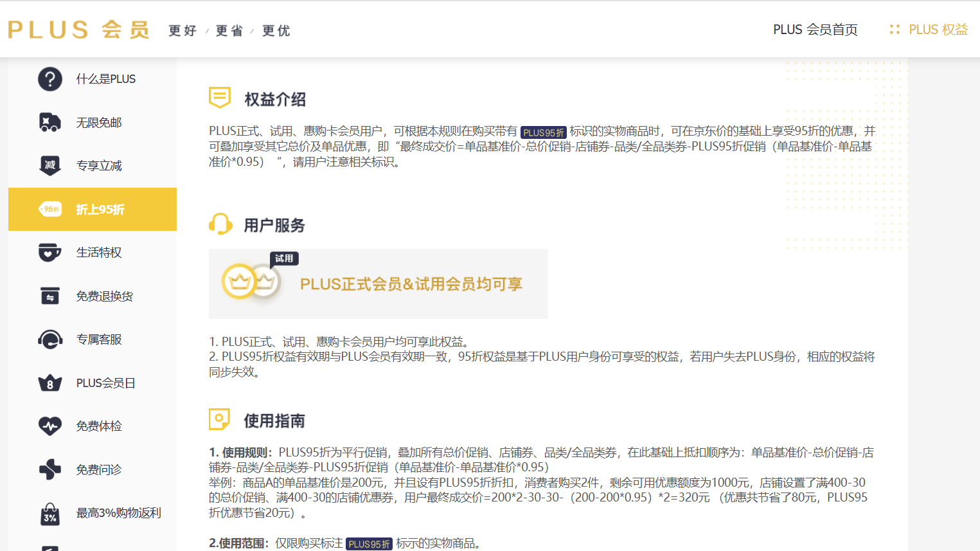Image resolution: width=980 pixels, height=551 pixels.
Task: Select PLUS会员日 in the sidebar
Action: coord(93,383)
